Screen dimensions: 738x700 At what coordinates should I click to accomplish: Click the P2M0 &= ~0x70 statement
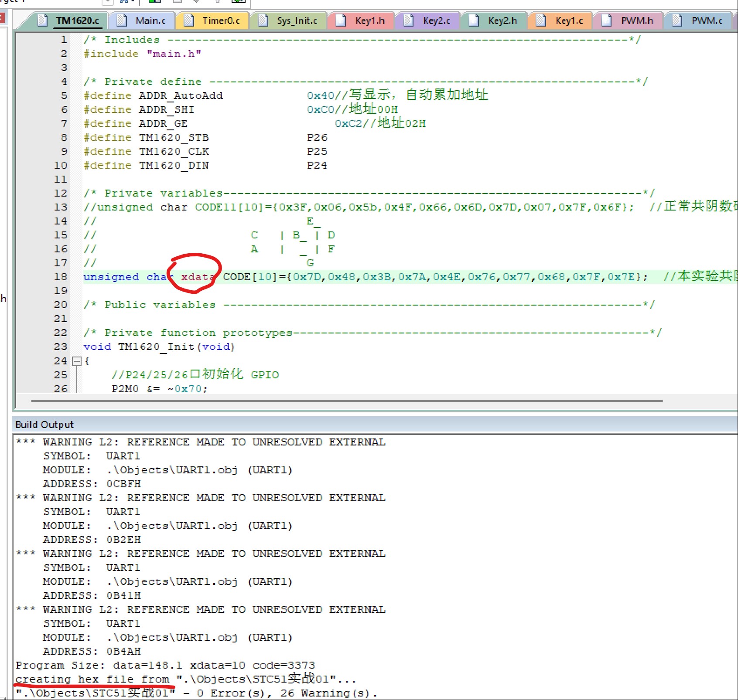coord(159,388)
